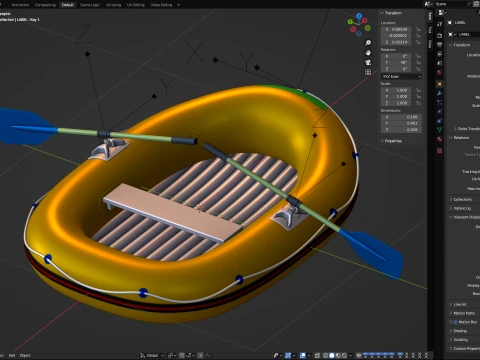This screenshot has height=360, width=480.
Task: Open the green Object Data tab icon
Action: (x=439, y=130)
